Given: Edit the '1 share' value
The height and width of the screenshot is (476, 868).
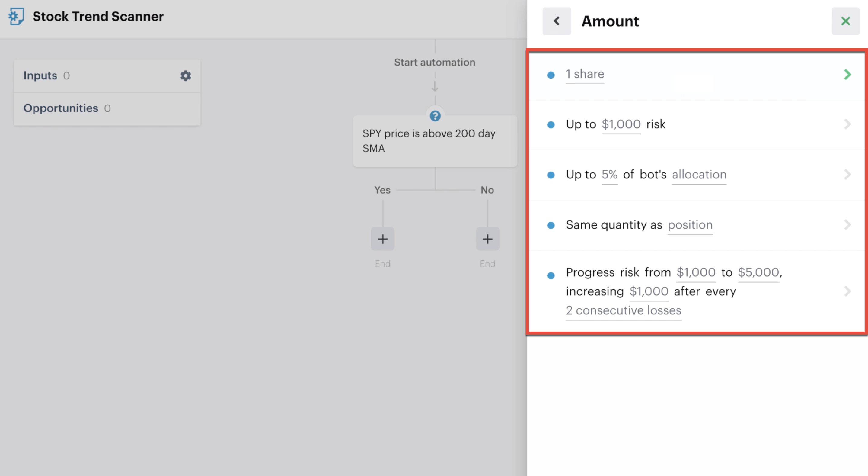Looking at the screenshot, I should (585, 74).
